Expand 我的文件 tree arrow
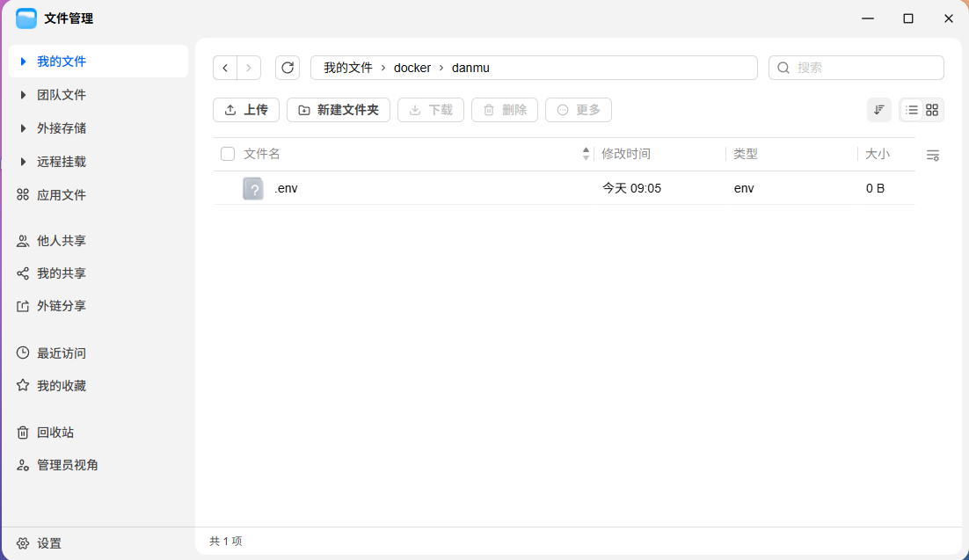Viewport: 969px width, 560px height. [x=23, y=62]
